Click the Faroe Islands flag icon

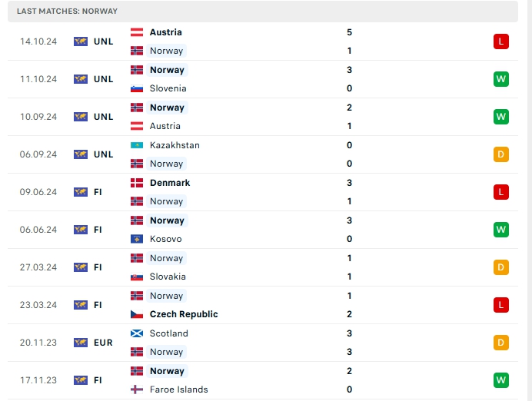(137, 389)
